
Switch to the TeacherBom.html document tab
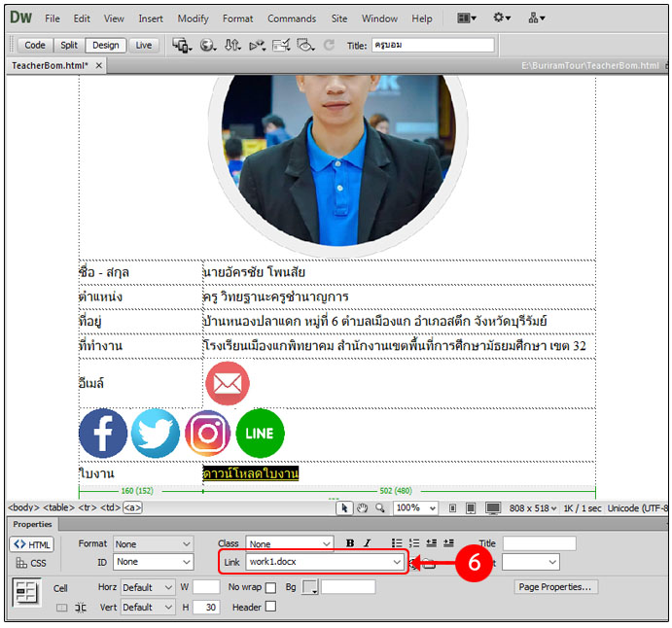pos(50,65)
